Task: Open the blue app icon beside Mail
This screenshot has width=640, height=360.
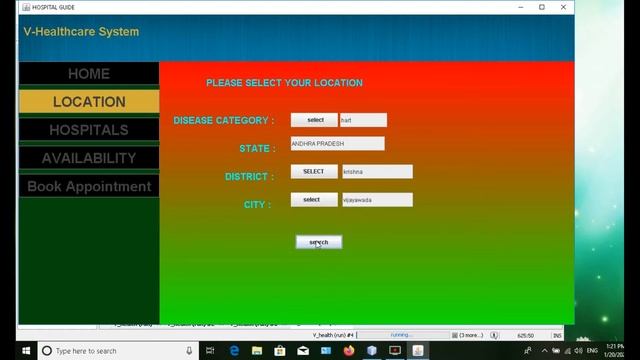Action: point(326,351)
